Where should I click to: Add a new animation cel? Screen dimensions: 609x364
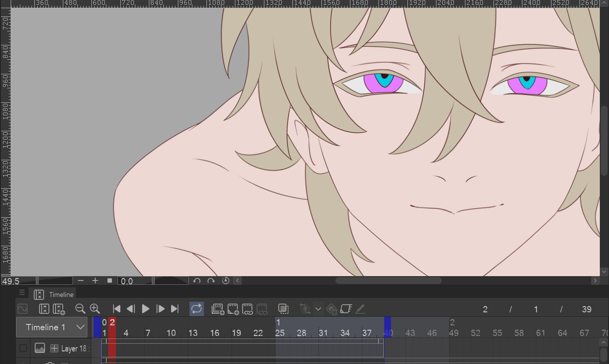coord(233,309)
